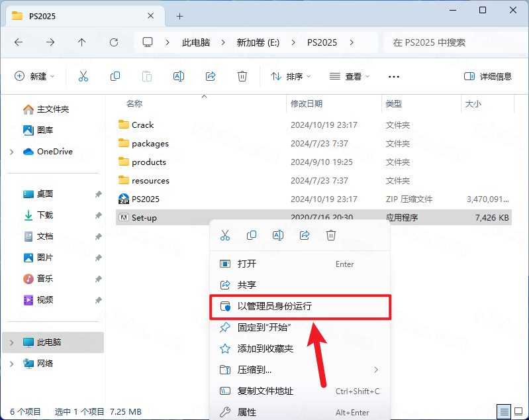
Task: Refresh the current folder view
Action: (x=114, y=42)
